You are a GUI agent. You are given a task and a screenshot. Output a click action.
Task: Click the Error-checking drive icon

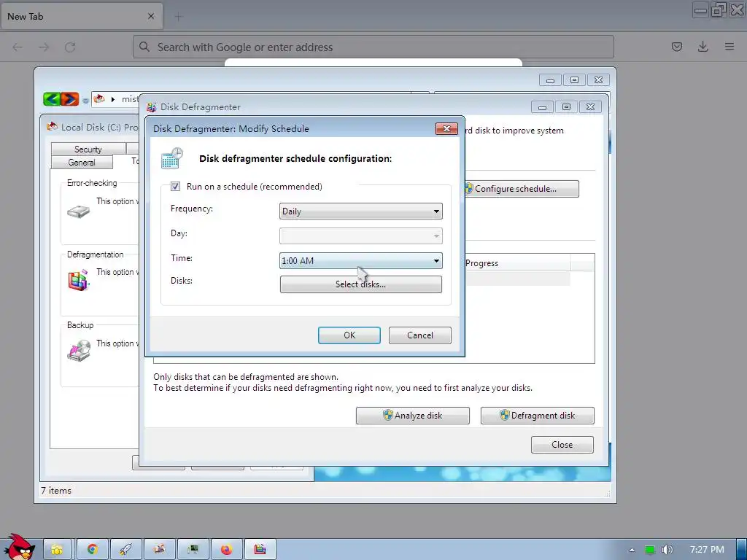[x=79, y=211]
